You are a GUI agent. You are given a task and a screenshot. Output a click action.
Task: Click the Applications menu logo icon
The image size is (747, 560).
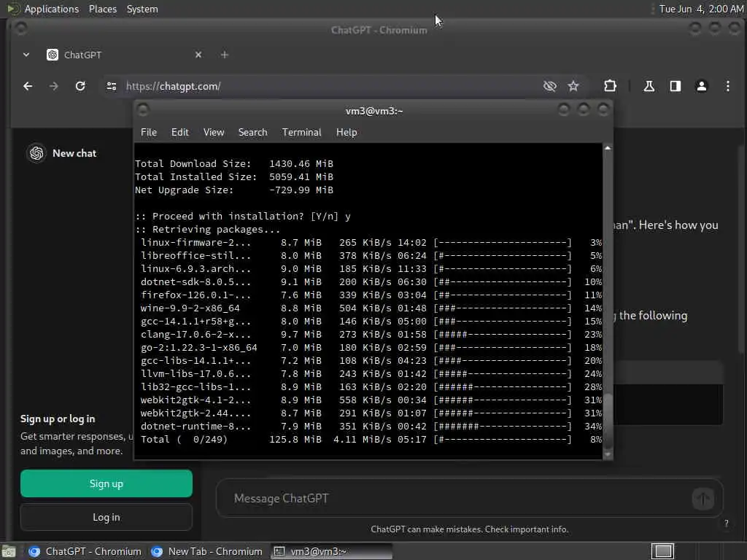pos(13,9)
